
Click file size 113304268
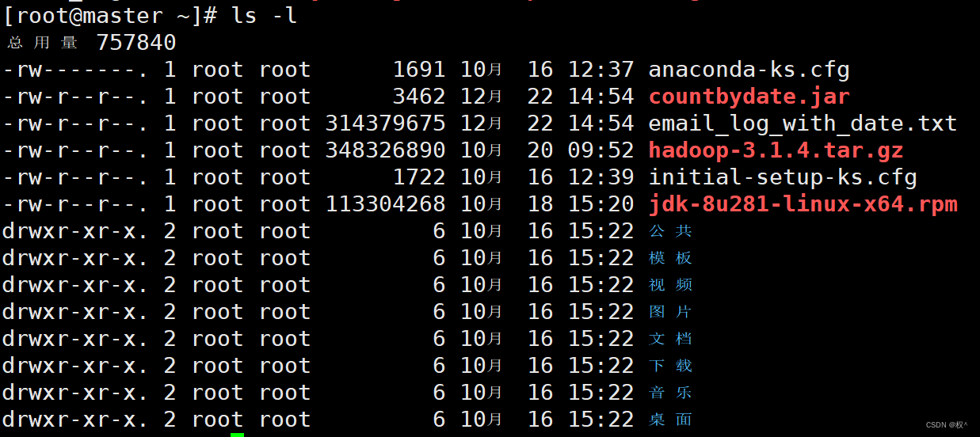coord(385,205)
